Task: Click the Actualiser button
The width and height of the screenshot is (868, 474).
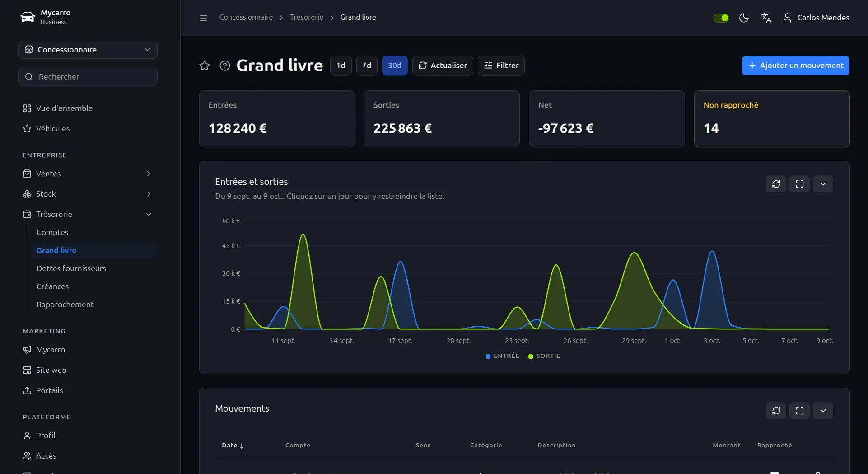Action: click(x=443, y=66)
